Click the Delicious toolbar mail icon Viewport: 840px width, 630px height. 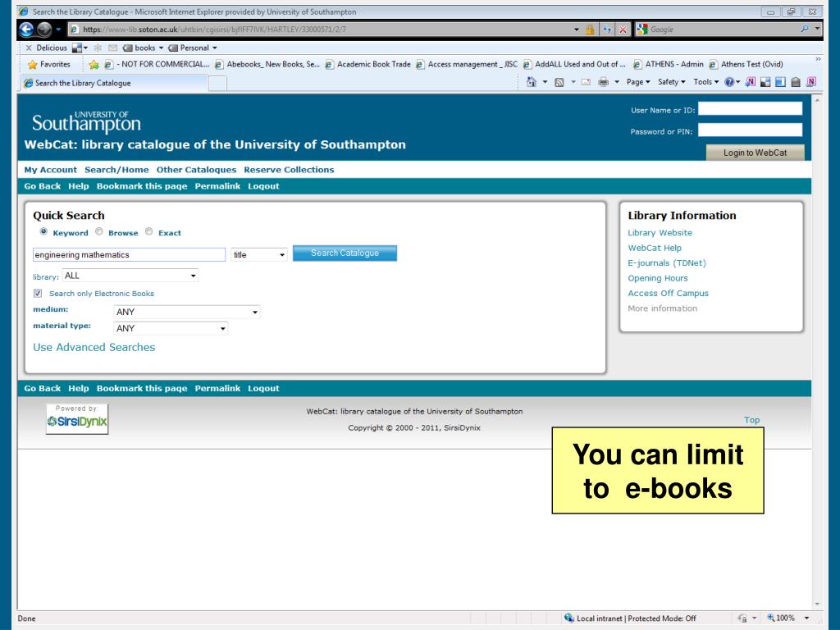(x=112, y=48)
